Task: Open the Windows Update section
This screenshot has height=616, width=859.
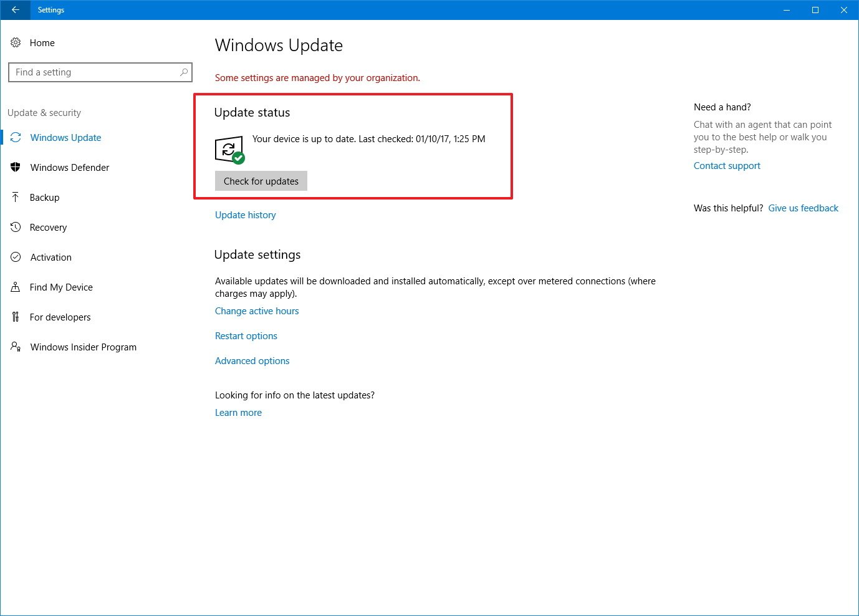Action: (65, 137)
